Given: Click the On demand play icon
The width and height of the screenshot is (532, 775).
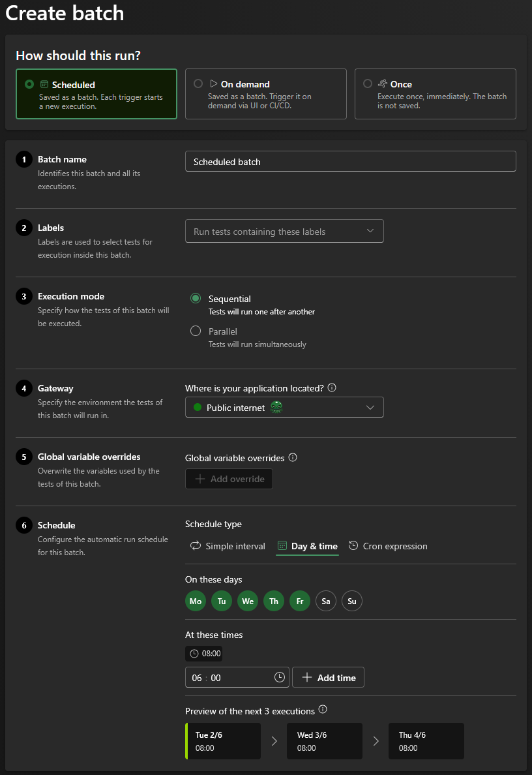Looking at the screenshot, I should coord(213,84).
